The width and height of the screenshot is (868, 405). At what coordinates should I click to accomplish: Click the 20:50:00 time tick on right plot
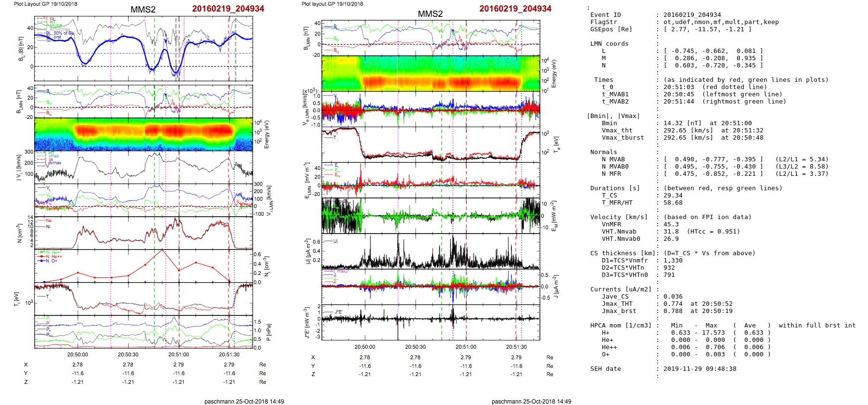click(x=365, y=347)
